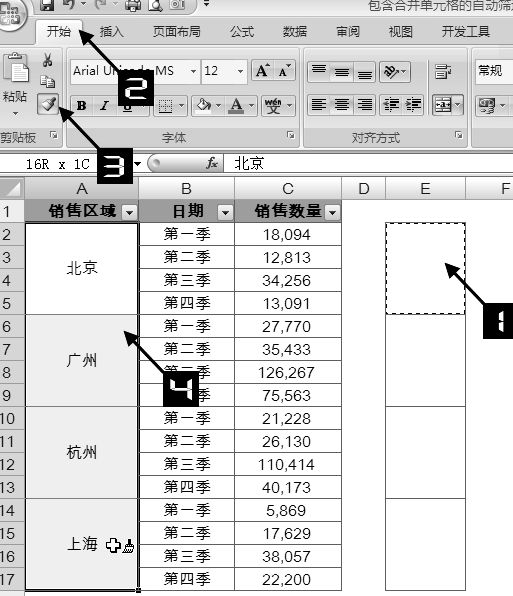Image resolution: width=513 pixels, height=596 pixels.
Task: Align text to bottom of cell
Action: pyautogui.click(x=364, y=71)
